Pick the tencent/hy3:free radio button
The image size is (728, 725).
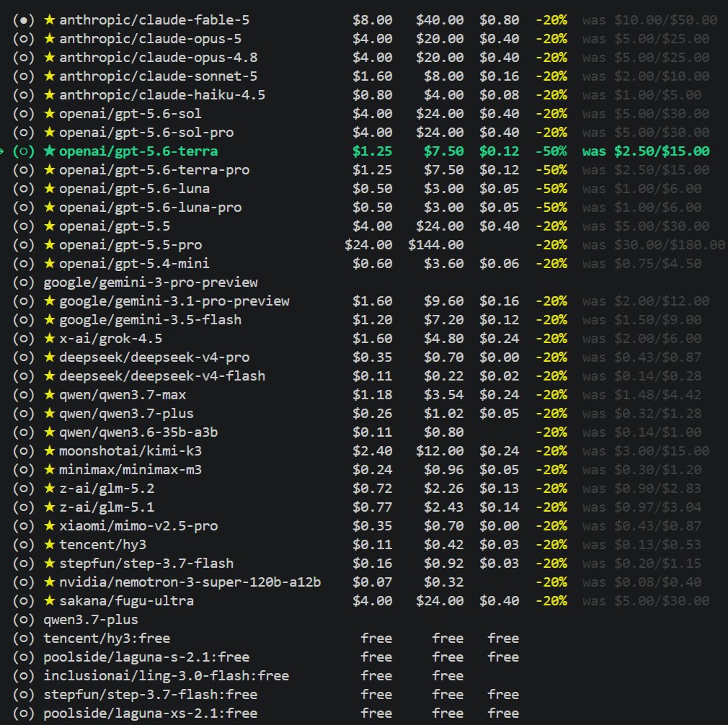24,639
